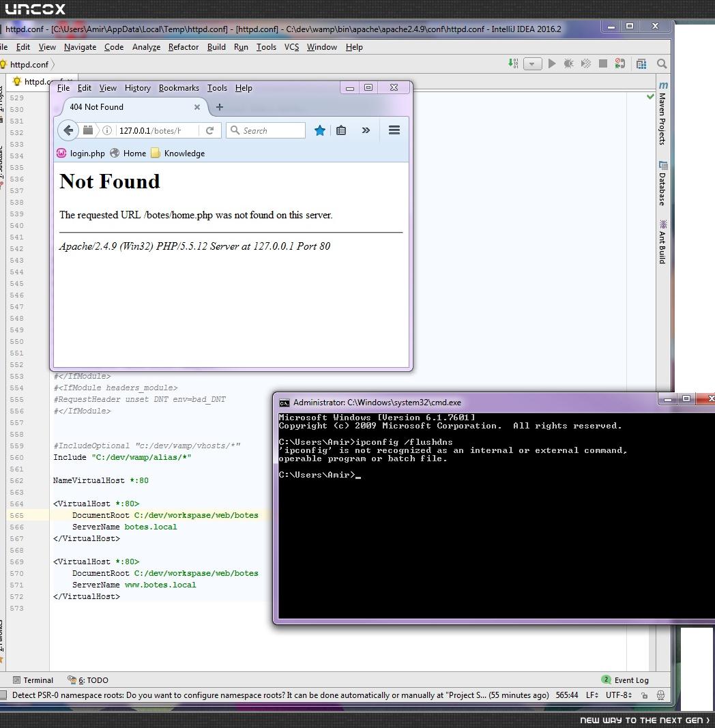Open the Database side panel
The height and width of the screenshot is (728, 715).
663,184
